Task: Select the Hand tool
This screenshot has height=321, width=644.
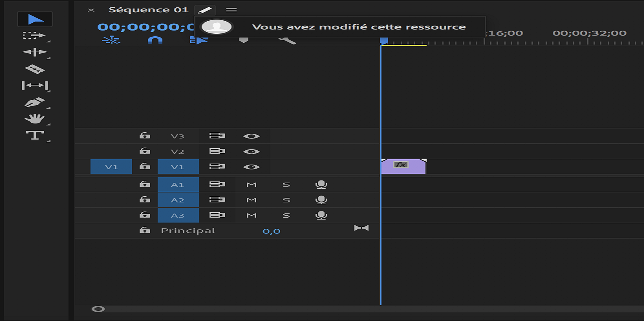Action: (x=35, y=119)
